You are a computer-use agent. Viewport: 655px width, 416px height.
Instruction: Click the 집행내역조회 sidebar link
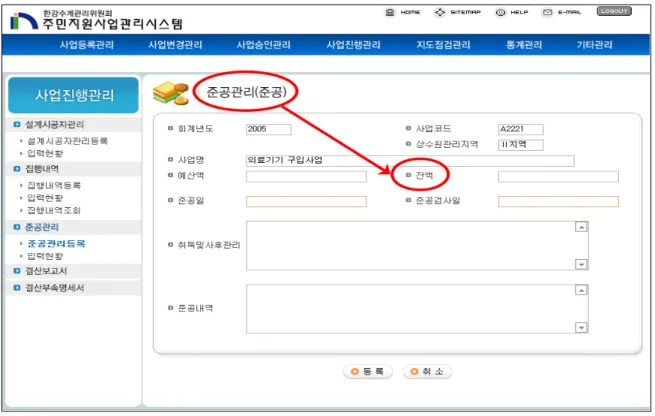coord(54,210)
